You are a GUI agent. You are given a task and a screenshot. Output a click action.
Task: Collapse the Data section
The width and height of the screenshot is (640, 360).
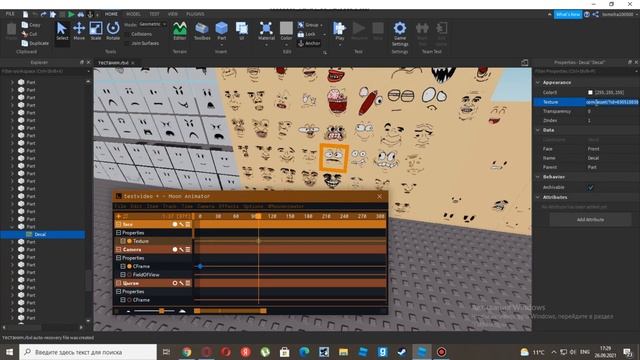(538, 130)
